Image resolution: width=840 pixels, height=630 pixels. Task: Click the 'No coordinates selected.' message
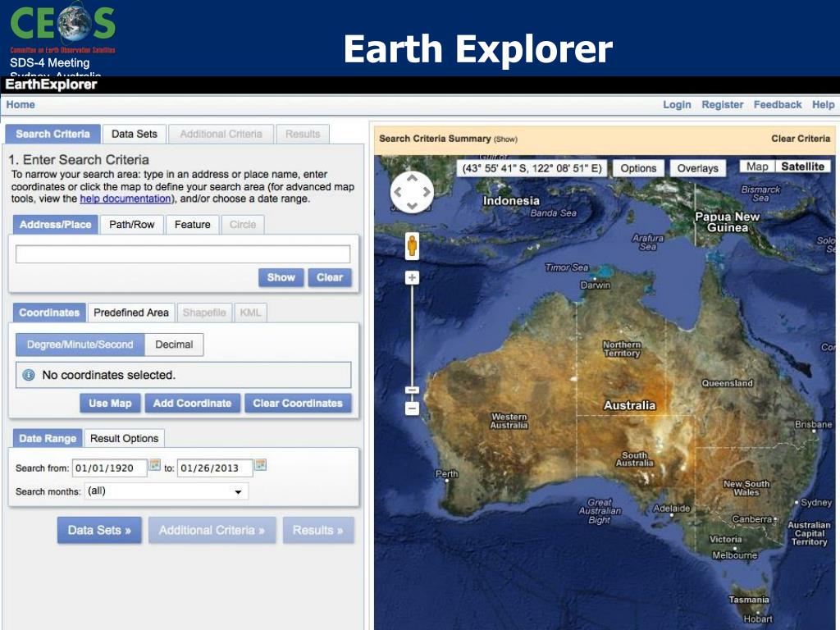coord(109,375)
